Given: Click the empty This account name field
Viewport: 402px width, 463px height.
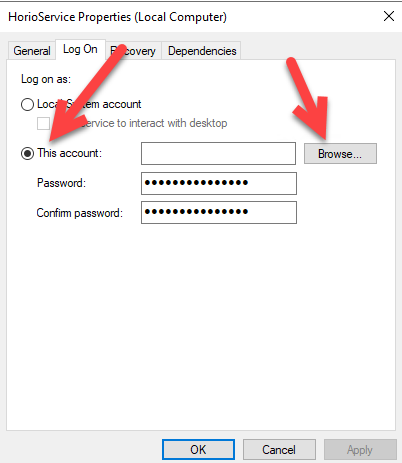Looking at the screenshot, I should point(218,154).
